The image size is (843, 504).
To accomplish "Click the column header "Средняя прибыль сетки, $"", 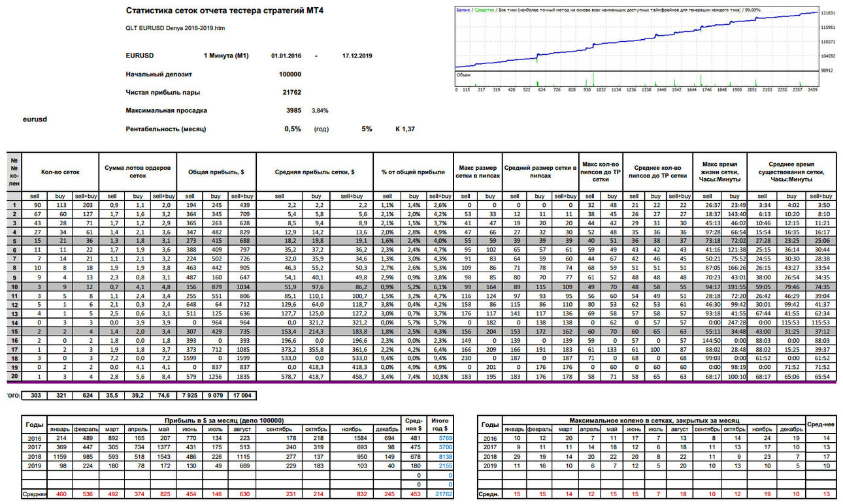I will [315, 172].
